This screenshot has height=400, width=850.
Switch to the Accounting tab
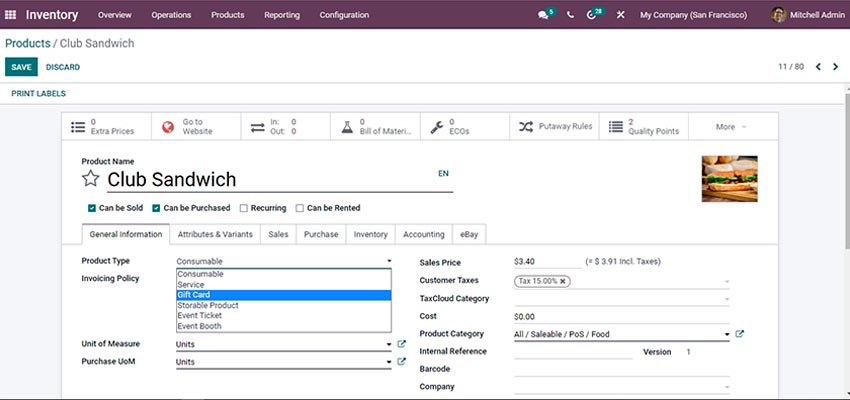424,235
